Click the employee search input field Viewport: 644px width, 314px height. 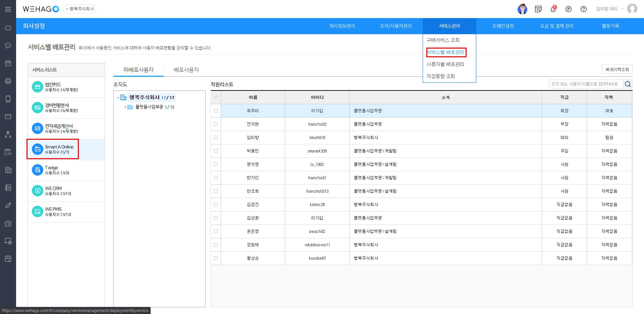[x=585, y=84]
